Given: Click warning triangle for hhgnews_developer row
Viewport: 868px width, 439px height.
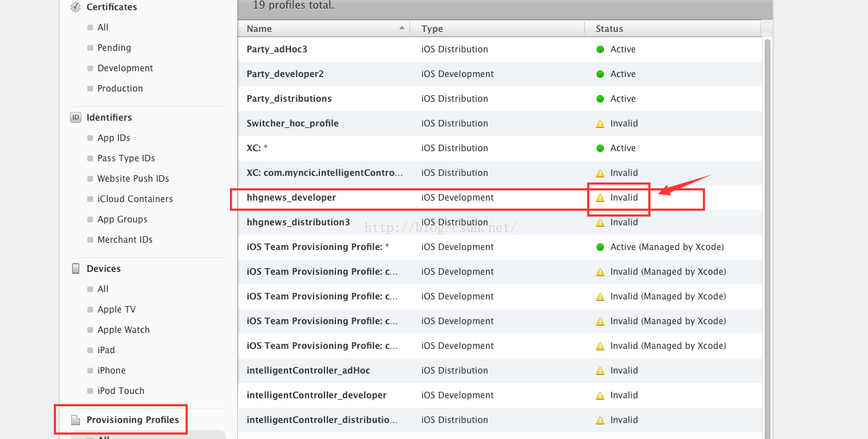Looking at the screenshot, I should 600,198.
